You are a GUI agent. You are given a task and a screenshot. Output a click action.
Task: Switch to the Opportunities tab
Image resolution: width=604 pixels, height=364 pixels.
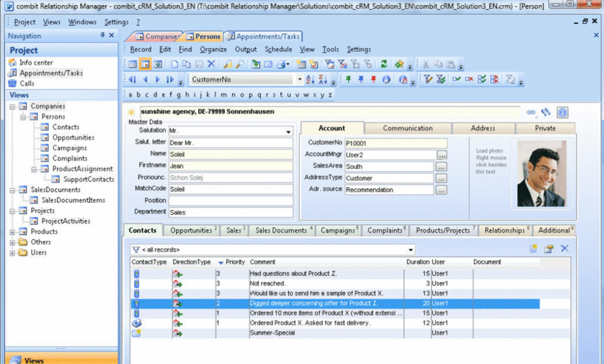(192, 230)
